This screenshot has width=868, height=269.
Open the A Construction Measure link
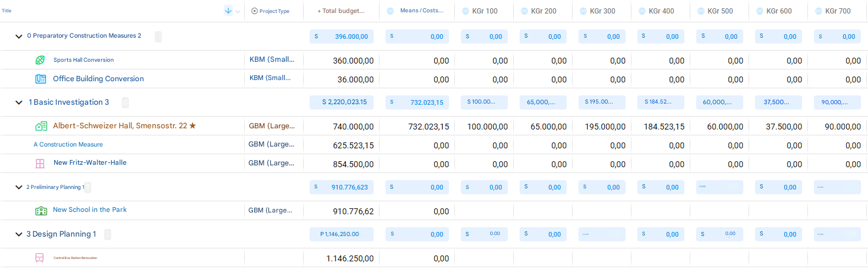68,145
